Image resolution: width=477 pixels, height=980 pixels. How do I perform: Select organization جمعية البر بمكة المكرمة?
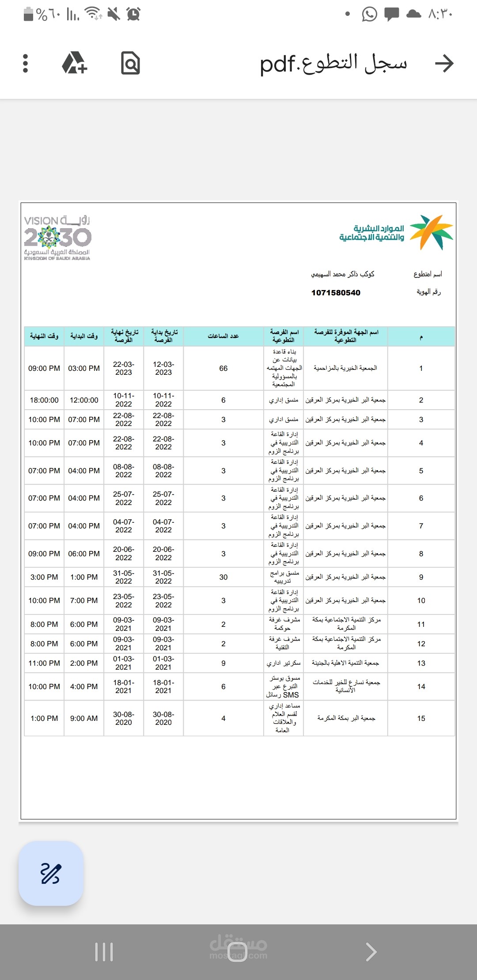tap(346, 718)
